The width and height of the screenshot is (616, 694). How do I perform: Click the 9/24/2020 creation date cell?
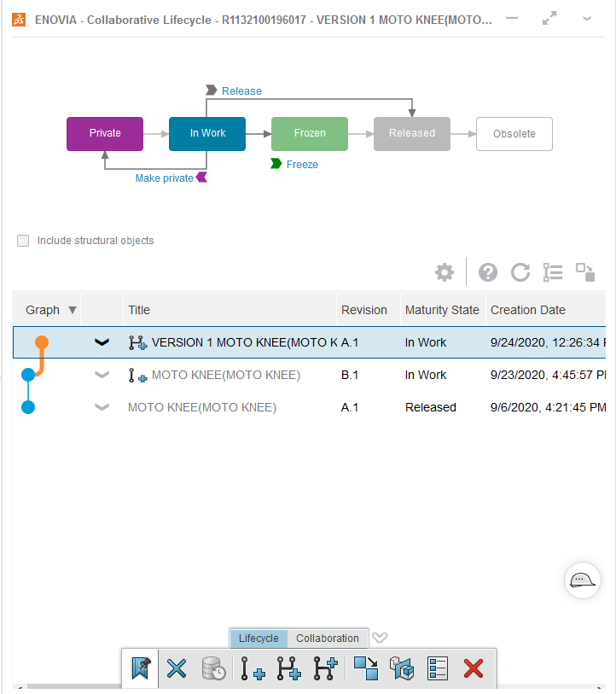(x=548, y=342)
